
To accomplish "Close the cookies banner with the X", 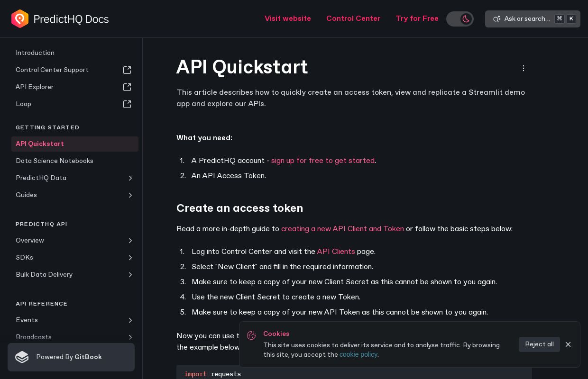I will tap(568, 344).
